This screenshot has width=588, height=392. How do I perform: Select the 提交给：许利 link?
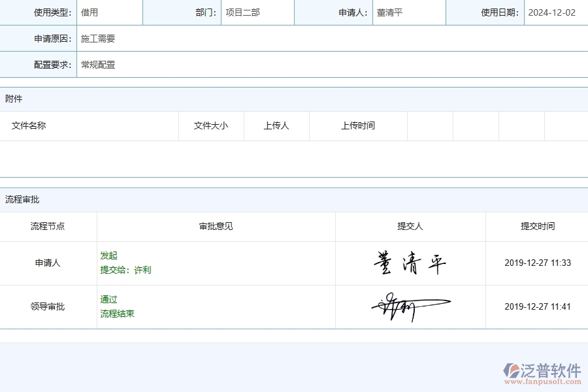[127, 270]
